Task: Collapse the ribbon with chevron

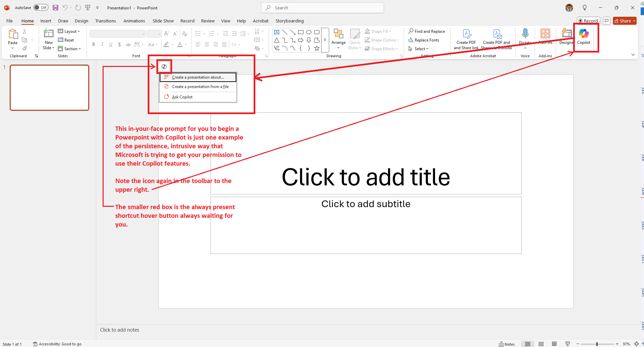Action: (x=633, y=55)
